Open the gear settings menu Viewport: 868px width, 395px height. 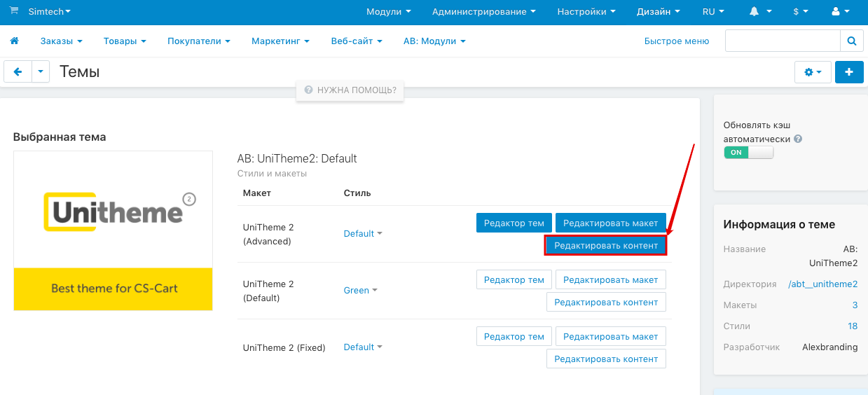point(813,72)
